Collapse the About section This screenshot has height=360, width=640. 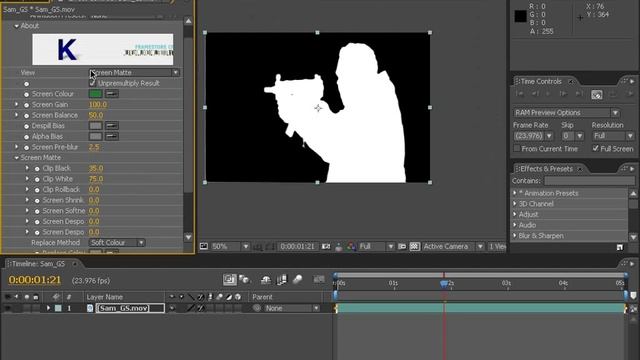tap(17, 26)
